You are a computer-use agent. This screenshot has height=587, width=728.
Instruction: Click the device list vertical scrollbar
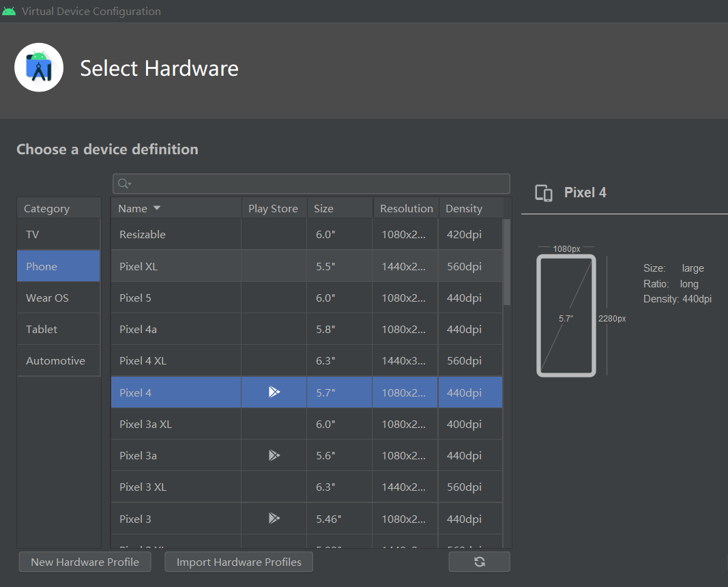pos(507,262)
